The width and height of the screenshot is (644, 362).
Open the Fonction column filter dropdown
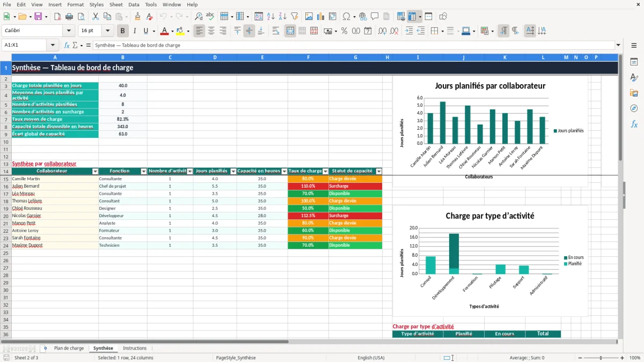point(144,172)
